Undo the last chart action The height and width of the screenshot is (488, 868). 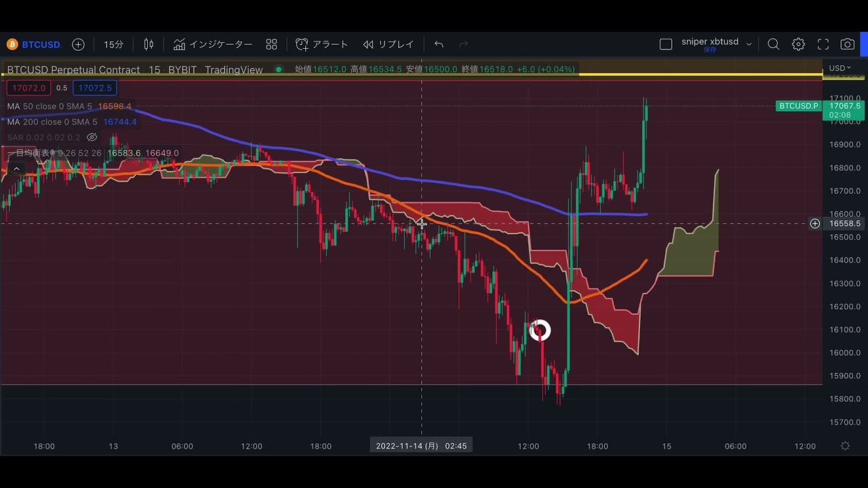tap(439, 44)
